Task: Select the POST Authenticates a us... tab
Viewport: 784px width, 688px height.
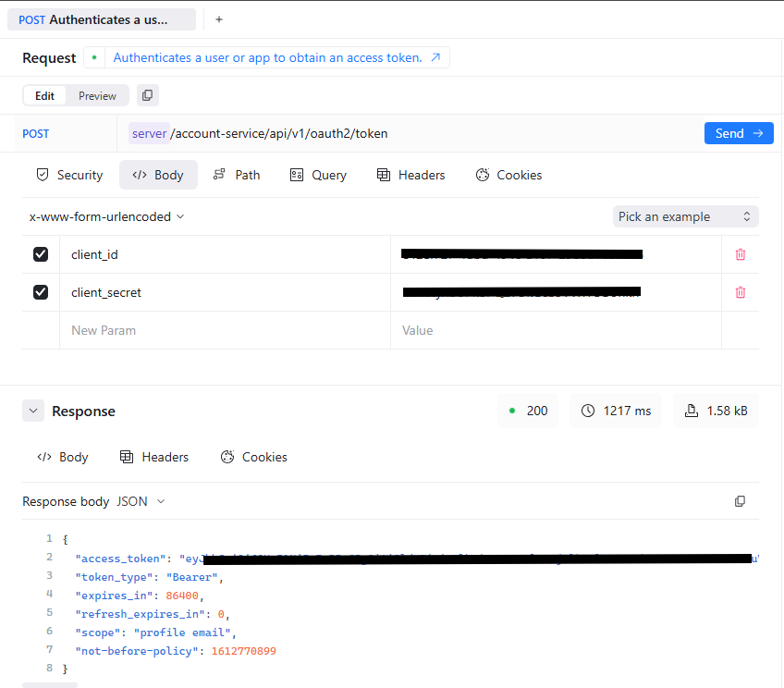Action: pyautogui.click(x=102, y=19)
